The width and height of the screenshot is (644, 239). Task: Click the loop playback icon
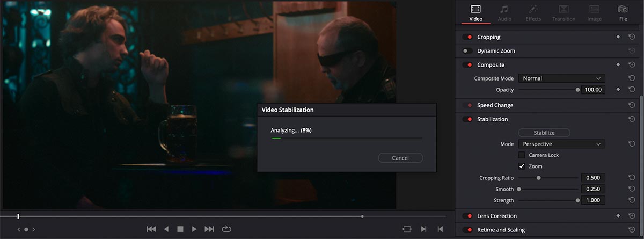point(226,229)
